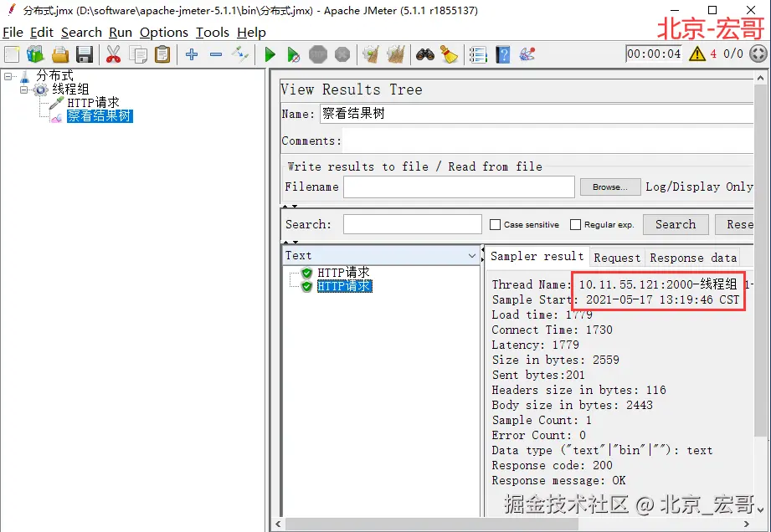Click the Search button

point(676,224)
